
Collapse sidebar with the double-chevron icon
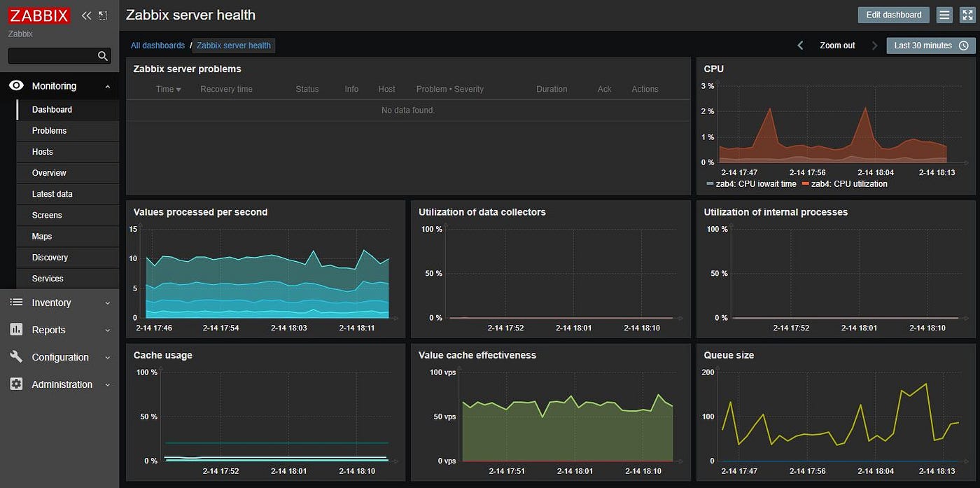[x=86, y=15]
